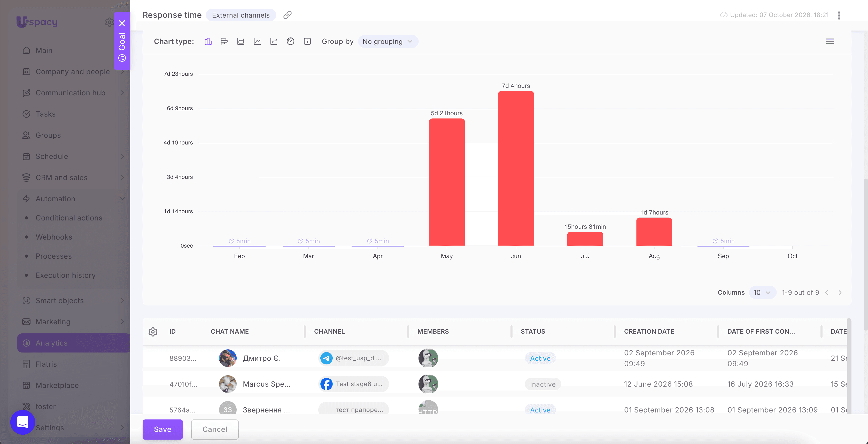Click the Facebook Test stage6 channel chip
The height and width of the screenshot is (444, 868).
pyautogui.click(x=353, y=384)
